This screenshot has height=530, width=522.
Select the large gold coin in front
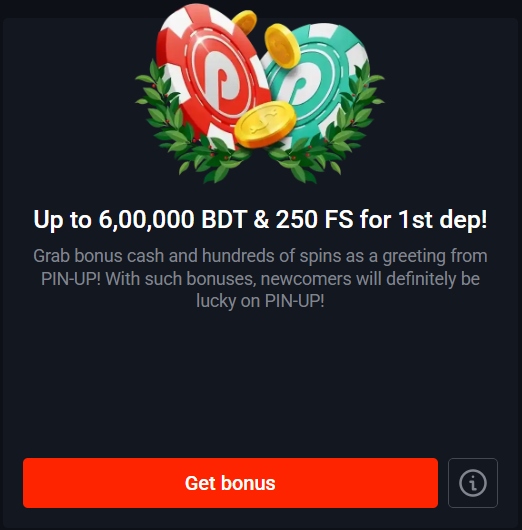coord(265,124)
